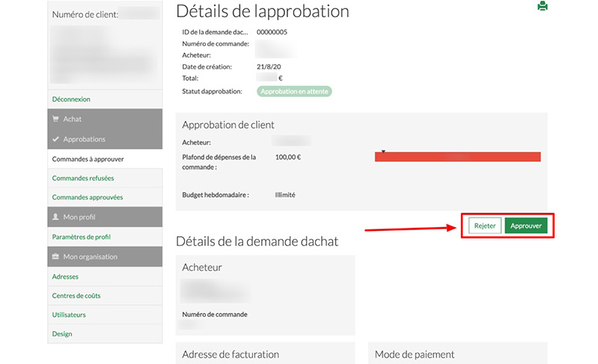Go to Commandes refusées
Screen dimensions: 598x364
coord(83,178)
